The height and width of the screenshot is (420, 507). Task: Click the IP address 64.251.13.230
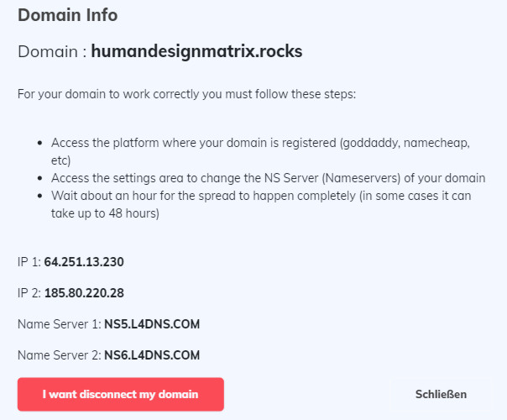84,262
